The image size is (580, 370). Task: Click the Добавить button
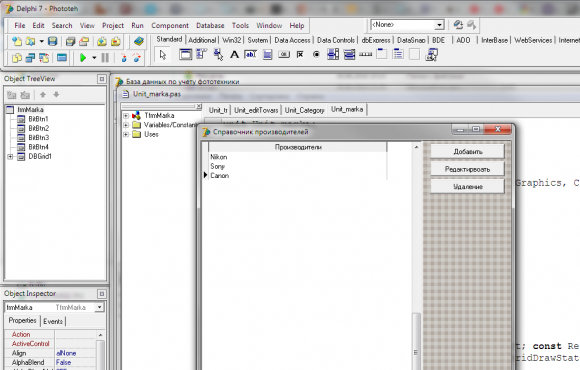(468, 152)
